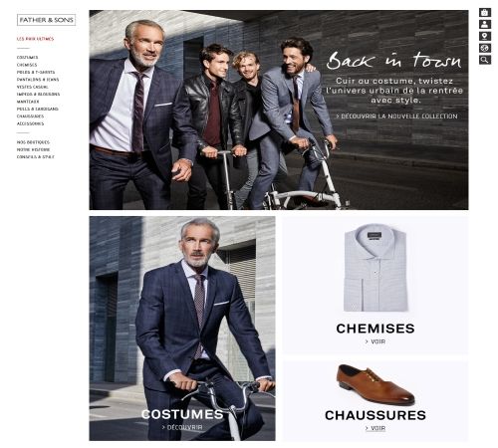Select Accessoires in the sidebar menu
Screen dimensions: 498x448
click(x=30, y=123)
